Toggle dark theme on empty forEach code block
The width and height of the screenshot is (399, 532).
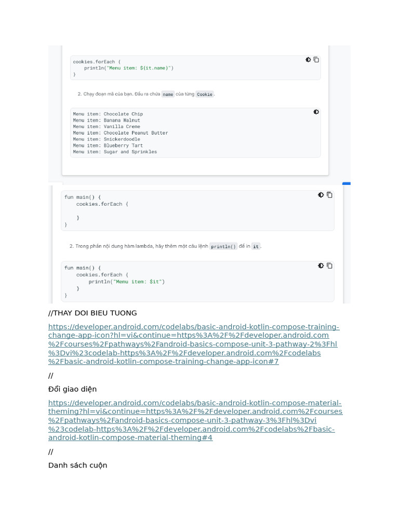coord(321,195)
